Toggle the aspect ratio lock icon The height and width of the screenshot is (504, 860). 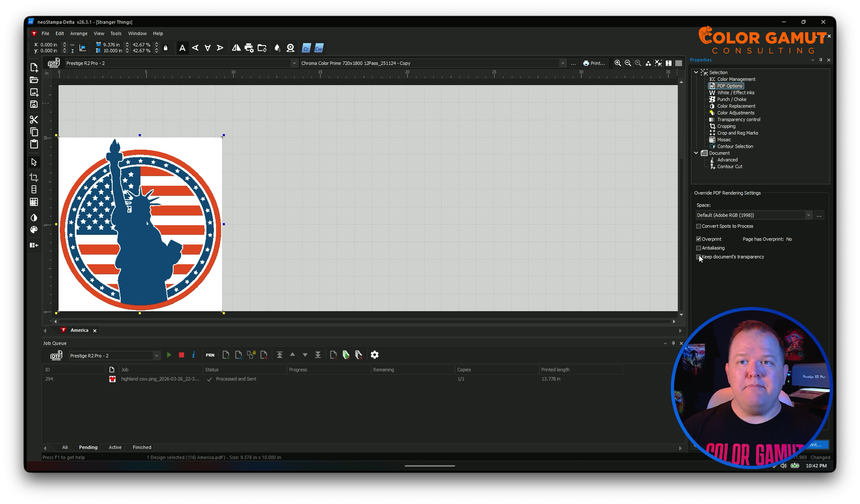coord(166,48)
